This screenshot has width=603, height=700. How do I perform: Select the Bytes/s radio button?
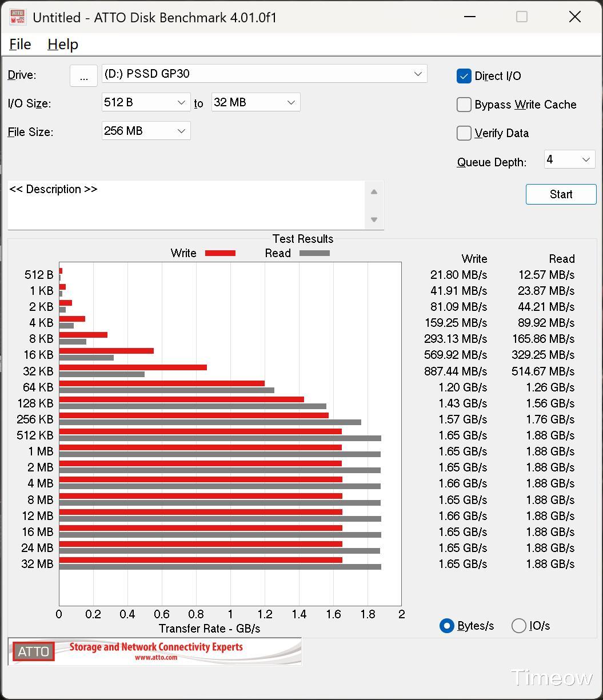pyautogui.click(x=447, y=626)
